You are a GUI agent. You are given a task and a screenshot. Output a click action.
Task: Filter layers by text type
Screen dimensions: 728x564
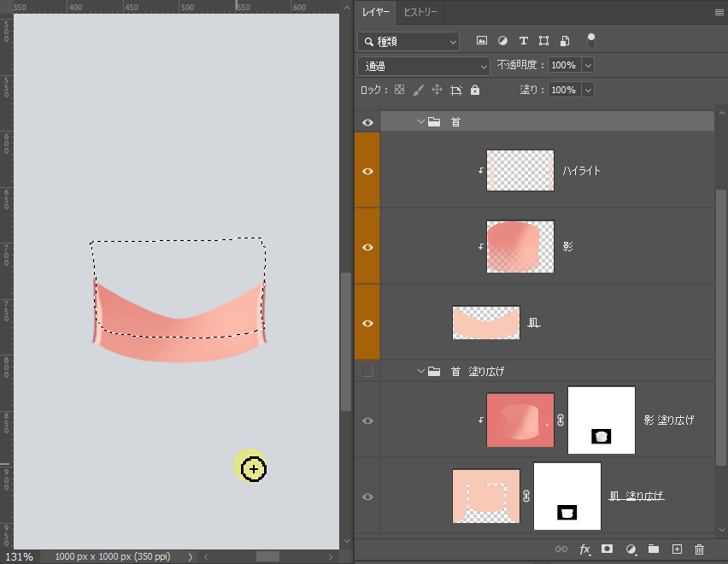point(523,41)
